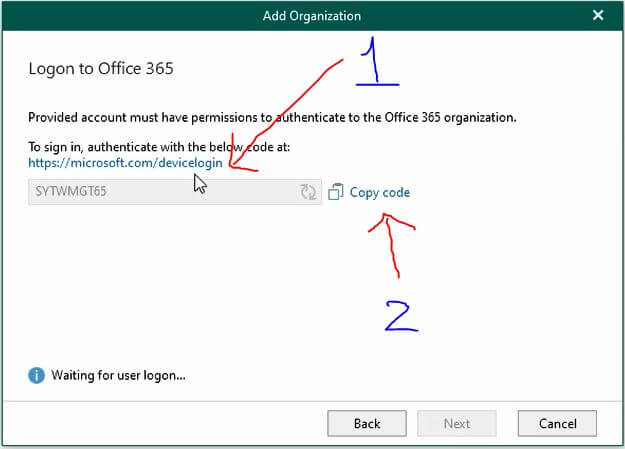Open the microsoft.com/devicelogin link
This screenshot has width=625, height=449.
(125, 163)
